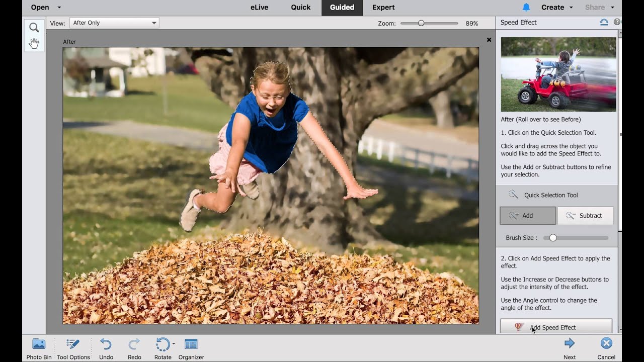Open the Create menu

[557, 7]
